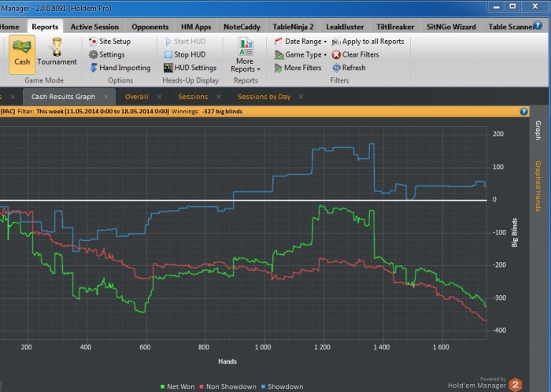
Task: Expand More Reports dropdown arrow
Action: click(259, 69)
